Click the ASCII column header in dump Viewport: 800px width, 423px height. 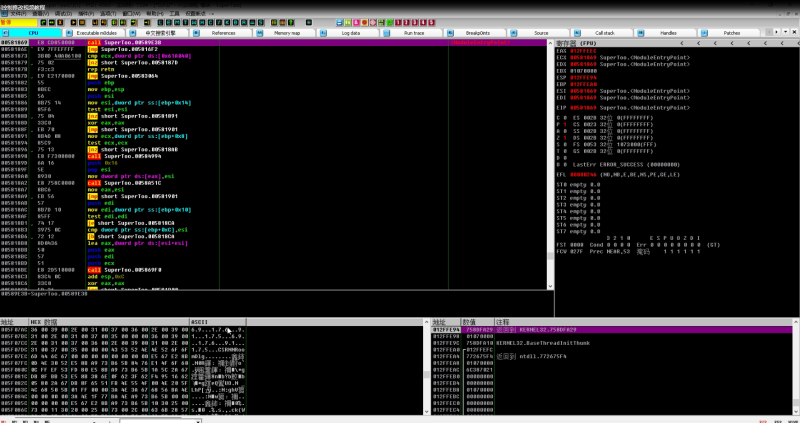tap(218, 322)
